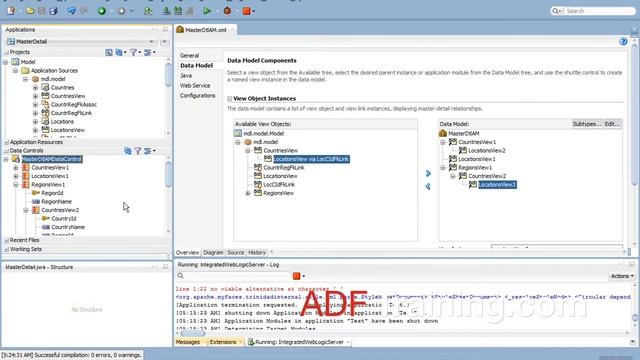
Task: Expand the Working Sets section
Action: (x=7, y=249)
